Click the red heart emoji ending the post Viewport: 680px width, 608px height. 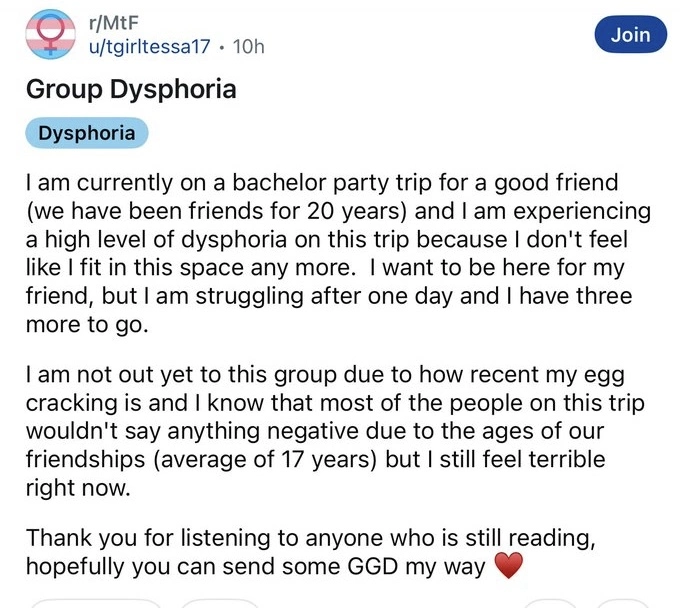509,566
